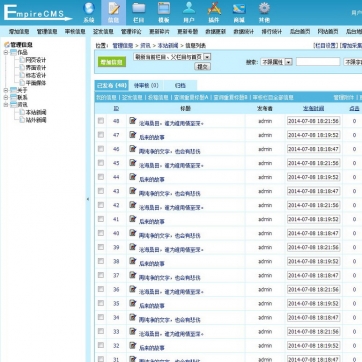Tick the checkbox for row ID 33
The image size is (362, 362).
click(101, 331)
